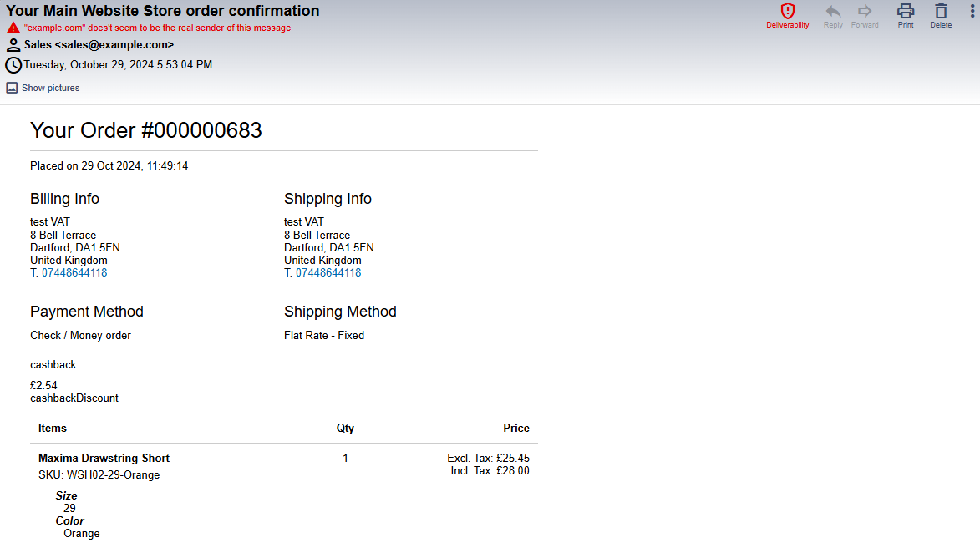Click the sender person icon
Screen dimensions: 980x548
tap(13, 45)
